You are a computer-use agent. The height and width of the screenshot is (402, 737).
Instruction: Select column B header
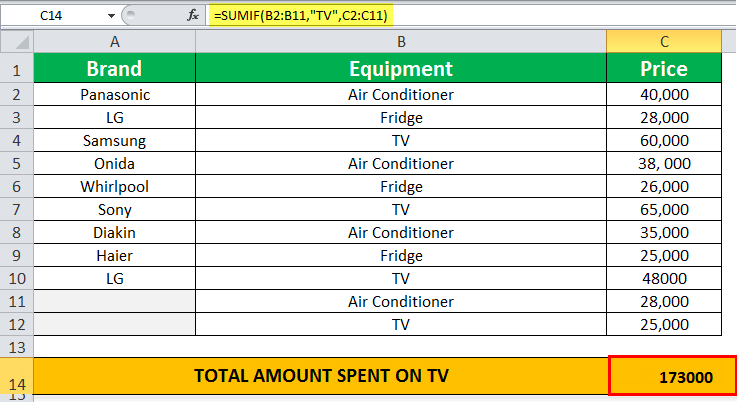tap(401, 42)
